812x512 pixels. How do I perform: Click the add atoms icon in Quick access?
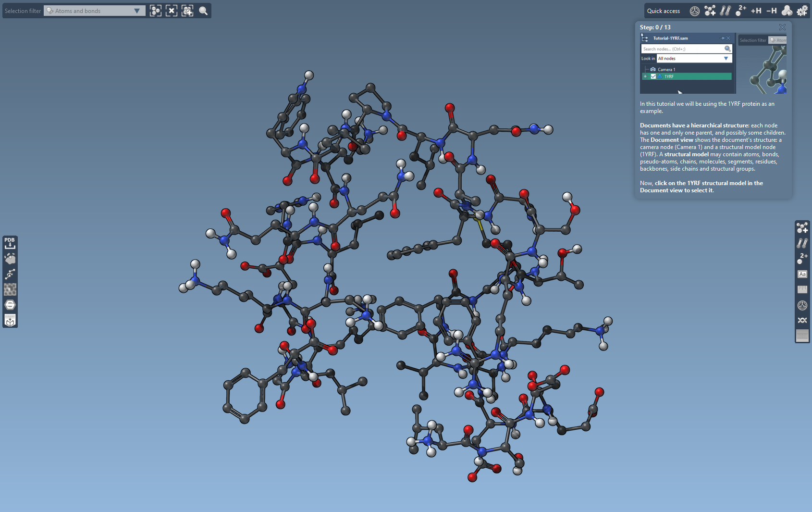coord(710,11)
